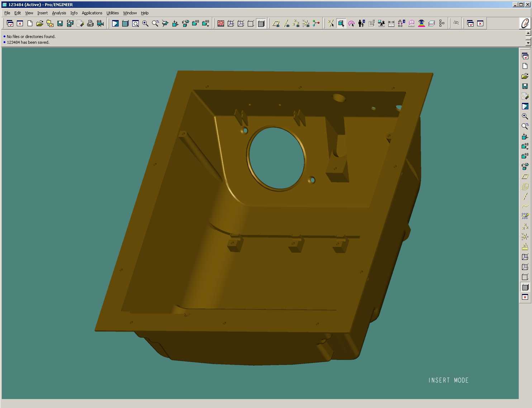
Task: Repaint screen via right-side toolbar icon
Action: click(x=525, y=106)
